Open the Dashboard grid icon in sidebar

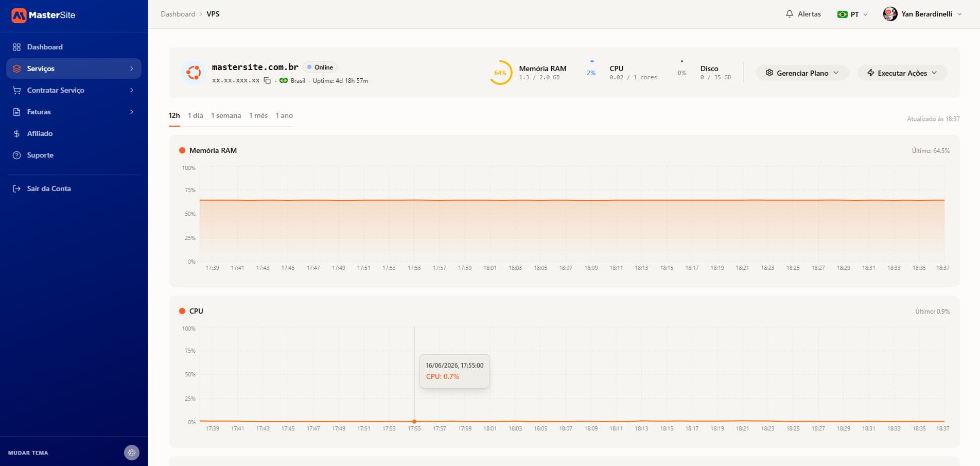pos(16,47)
